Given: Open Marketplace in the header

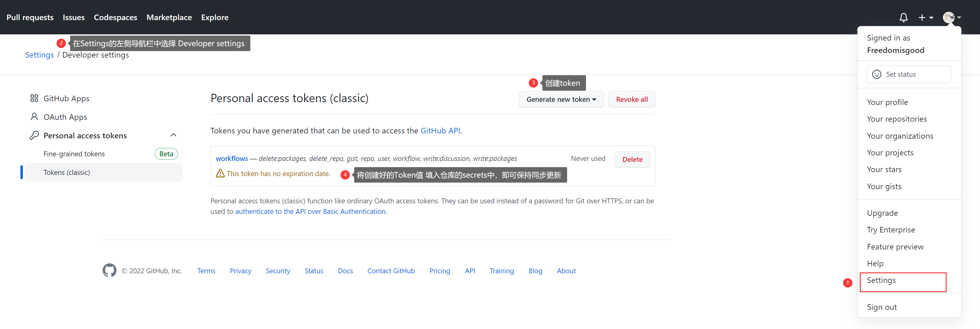Looking at the screenshot, I should (169, 18).
